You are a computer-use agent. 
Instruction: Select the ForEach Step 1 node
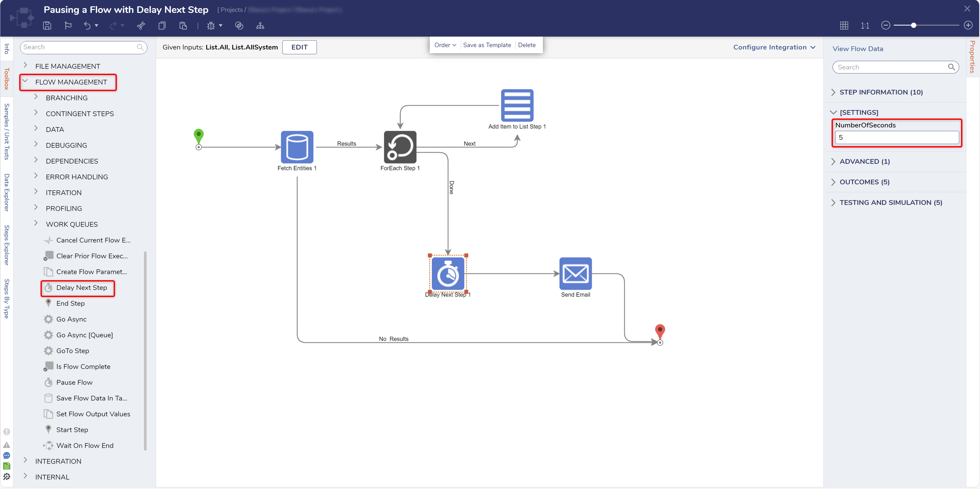400,147
